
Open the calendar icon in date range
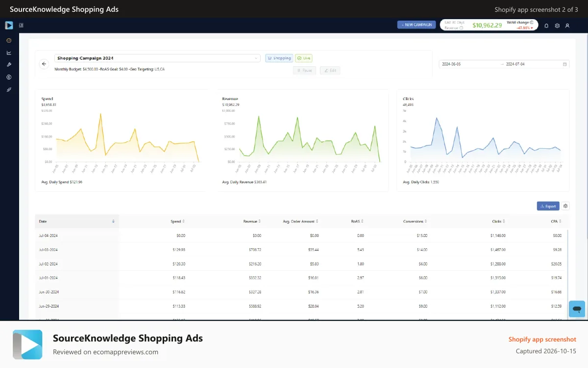click(x=565, y=64)
